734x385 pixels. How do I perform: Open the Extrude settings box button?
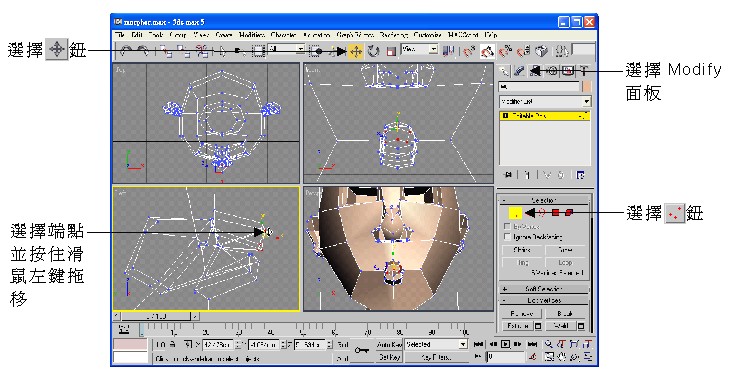click(538, 326)
